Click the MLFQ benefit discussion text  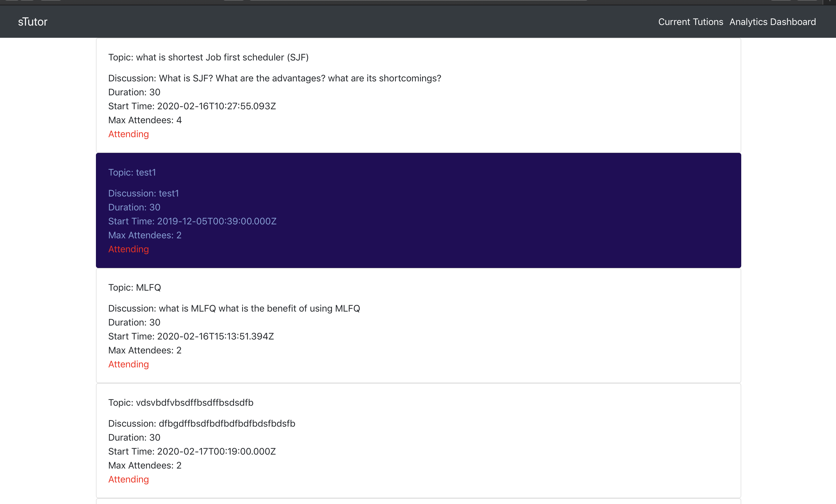(234, 308)
